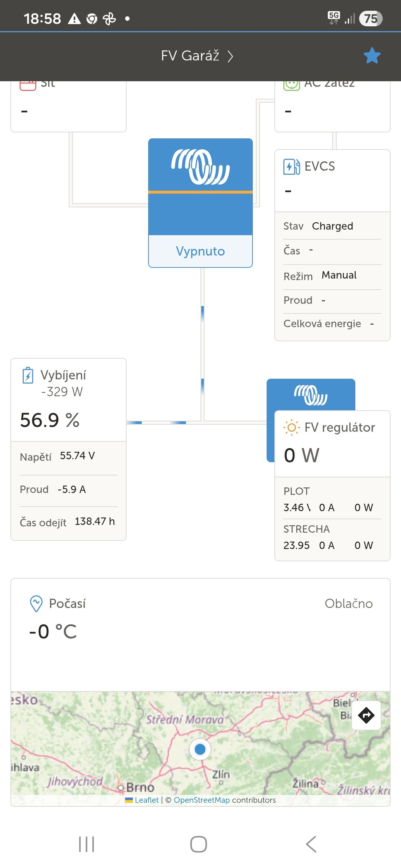
Task: Click the battery 56.9 % state of charge
Action: click(x=50, y=420)
